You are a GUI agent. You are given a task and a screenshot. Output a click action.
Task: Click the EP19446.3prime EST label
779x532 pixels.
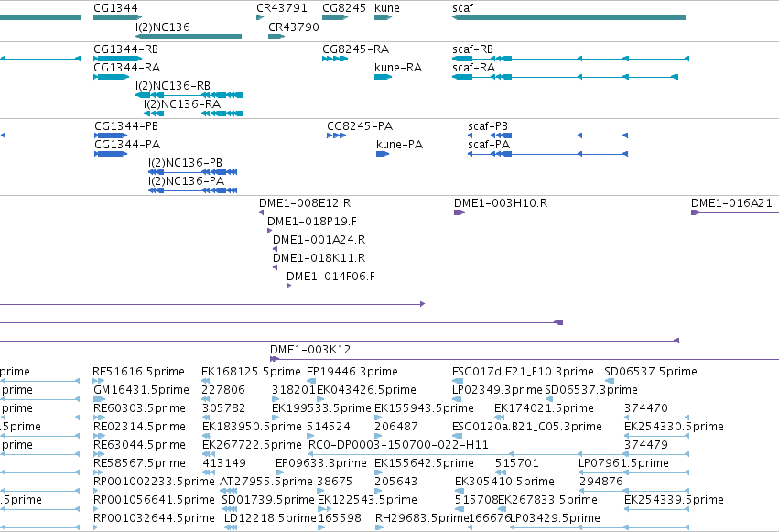(x=352, y=372)
